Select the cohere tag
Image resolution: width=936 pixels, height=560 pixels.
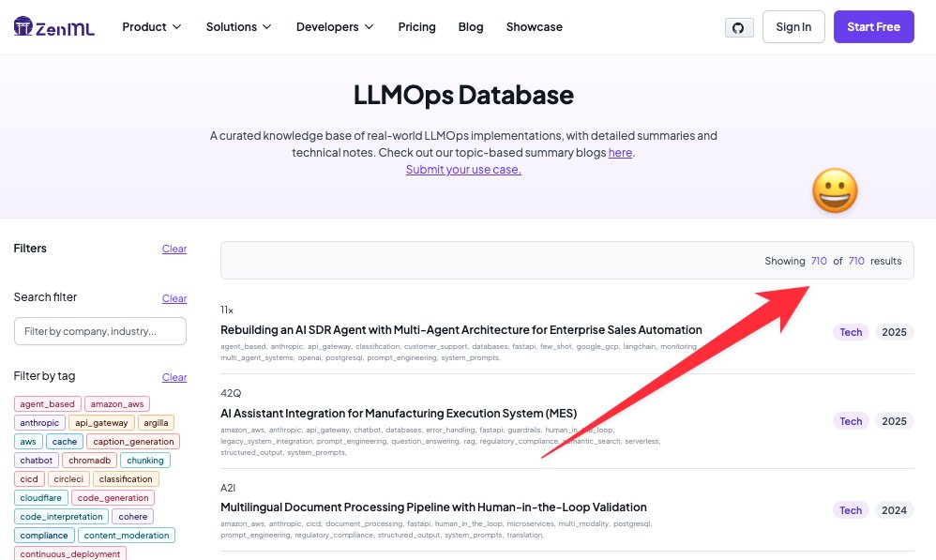[x=132, y=517]
